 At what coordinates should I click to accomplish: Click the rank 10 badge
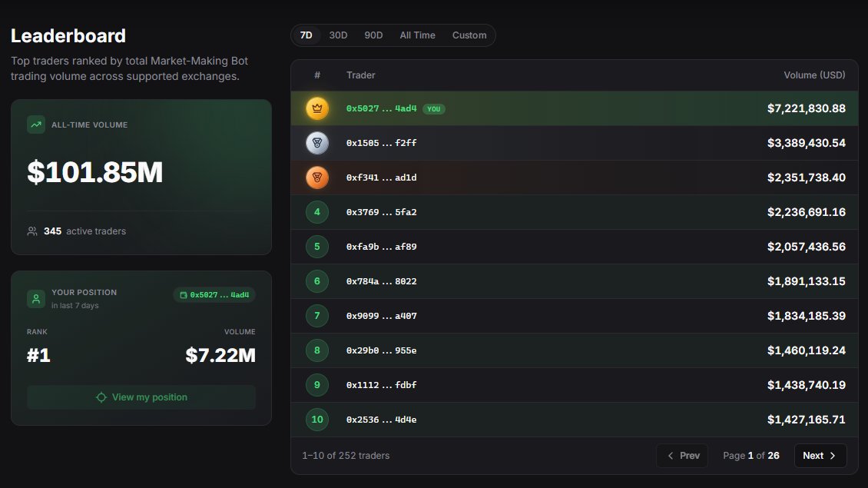pyautogui.click(x=317, y=420)
